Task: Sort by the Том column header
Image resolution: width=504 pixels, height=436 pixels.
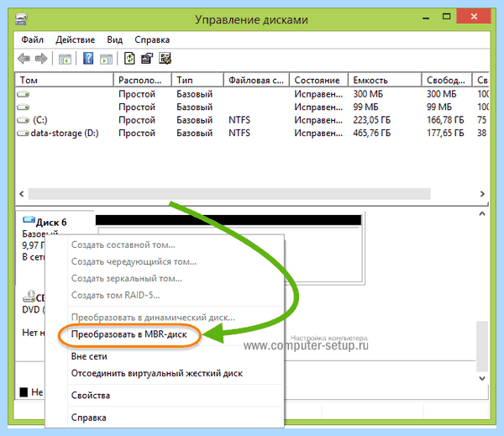Action: point(65,80)
